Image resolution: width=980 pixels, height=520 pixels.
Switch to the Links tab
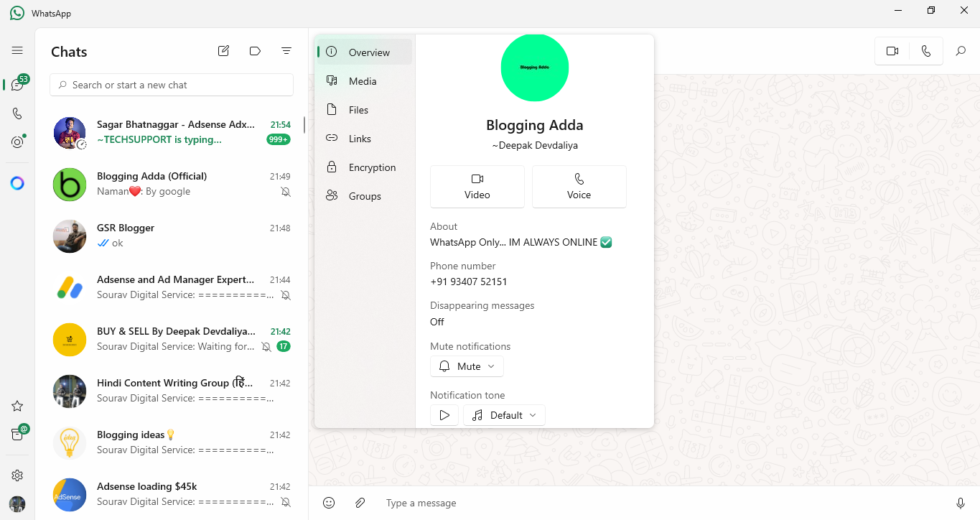tap(365, 139)
